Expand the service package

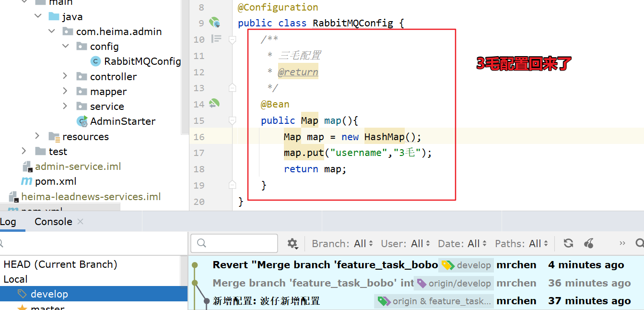coord(66,106)
